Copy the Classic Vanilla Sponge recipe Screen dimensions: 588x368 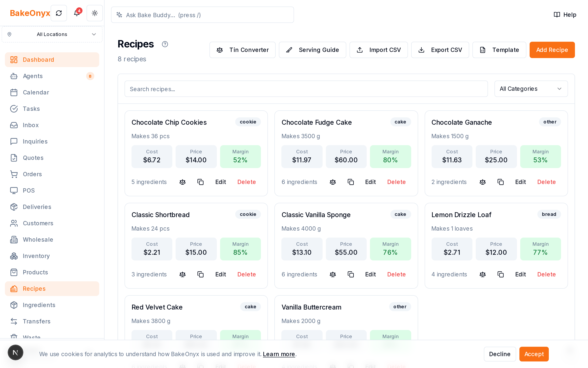[351, 275]
